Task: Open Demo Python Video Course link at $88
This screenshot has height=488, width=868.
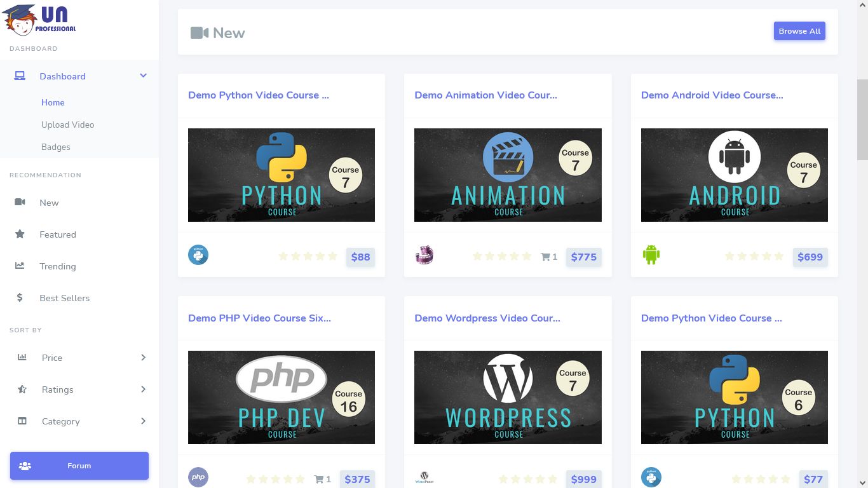Action: [259, 95]
